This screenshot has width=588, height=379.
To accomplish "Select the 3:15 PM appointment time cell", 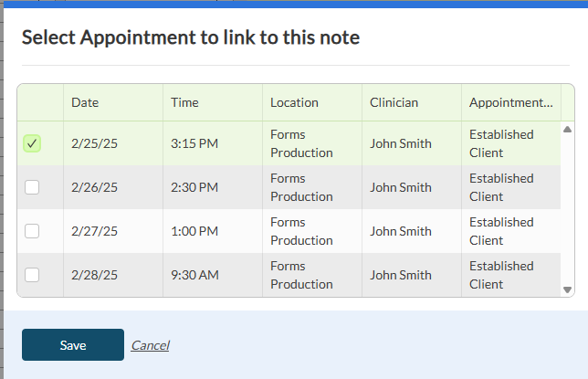I will 194,143.
